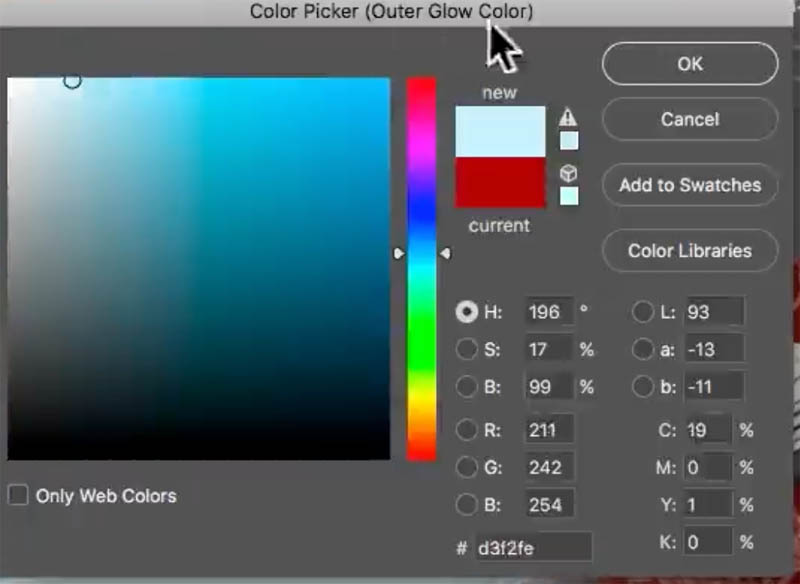
Task: Click the vertical hue spectrum slider
Action: [x=421, y=268]
